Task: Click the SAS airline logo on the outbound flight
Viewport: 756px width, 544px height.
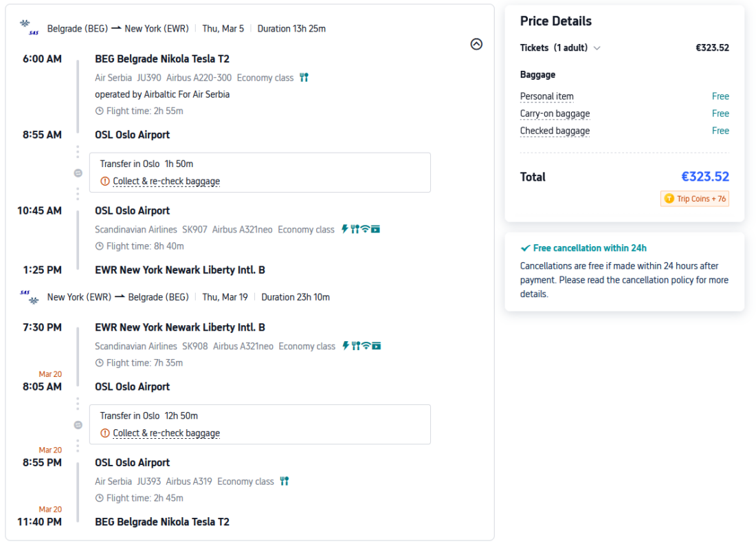Action: click(30, 28)
